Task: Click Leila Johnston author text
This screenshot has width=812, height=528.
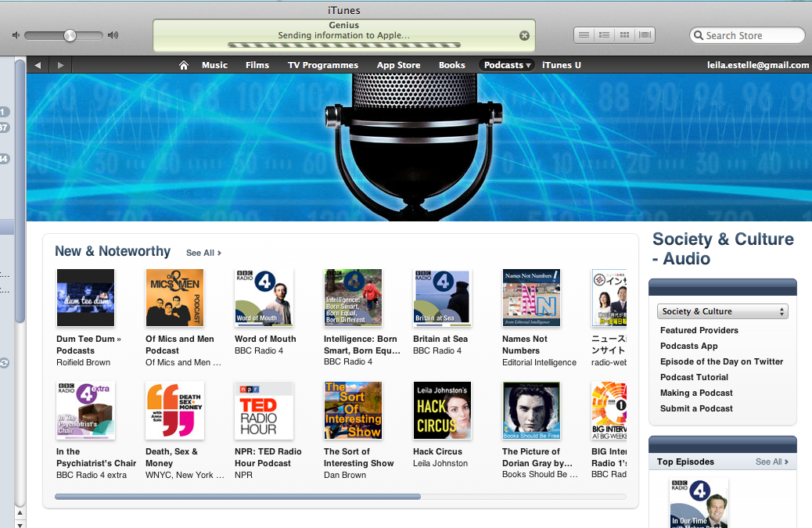Action: [440, 464]
